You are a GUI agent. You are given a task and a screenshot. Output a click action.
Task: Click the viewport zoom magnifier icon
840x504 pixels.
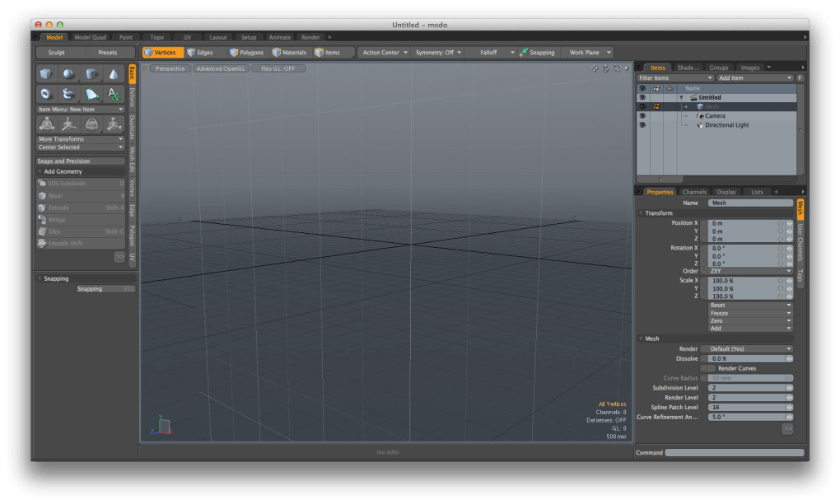[616, 68]
